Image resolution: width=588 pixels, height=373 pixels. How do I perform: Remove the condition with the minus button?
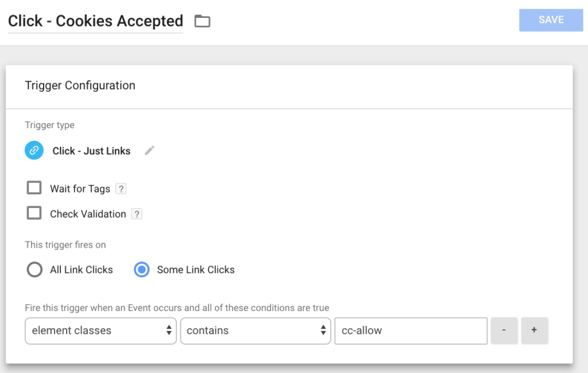click(504, 330)
